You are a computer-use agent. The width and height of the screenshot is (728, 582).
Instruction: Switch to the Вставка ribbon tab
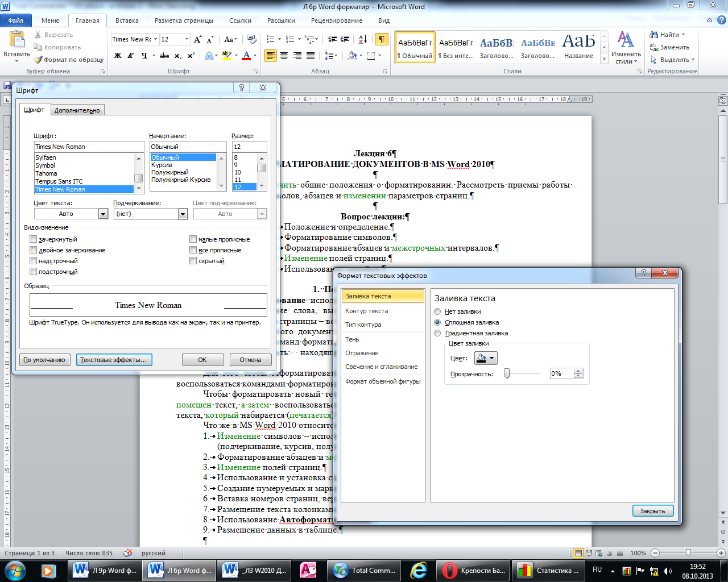point(127,20)
